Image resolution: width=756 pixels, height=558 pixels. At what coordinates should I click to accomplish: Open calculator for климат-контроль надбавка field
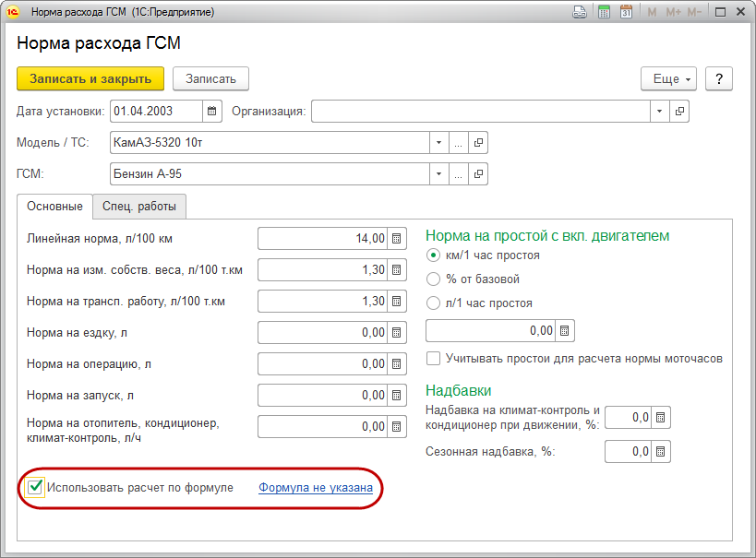click(x=661, y=417)
